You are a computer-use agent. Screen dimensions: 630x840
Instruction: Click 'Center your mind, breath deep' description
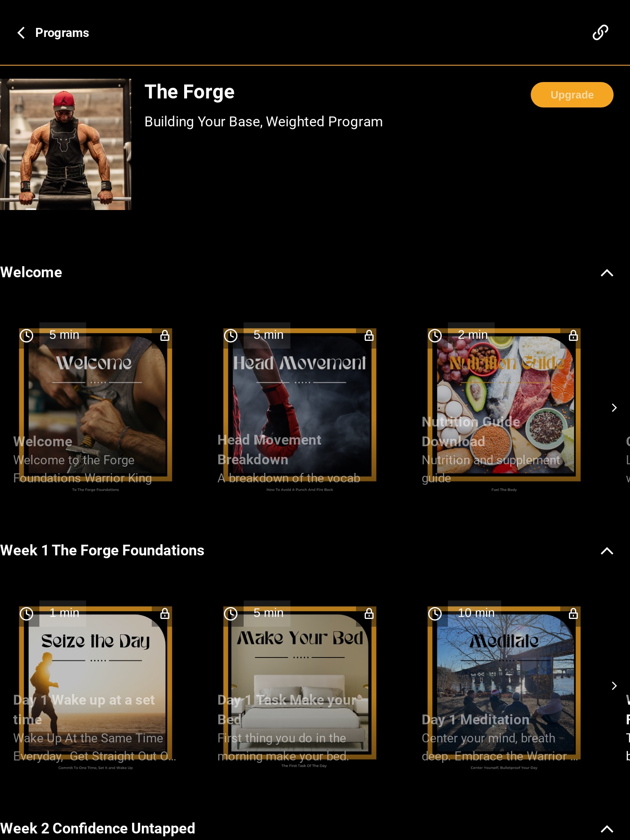500,747
